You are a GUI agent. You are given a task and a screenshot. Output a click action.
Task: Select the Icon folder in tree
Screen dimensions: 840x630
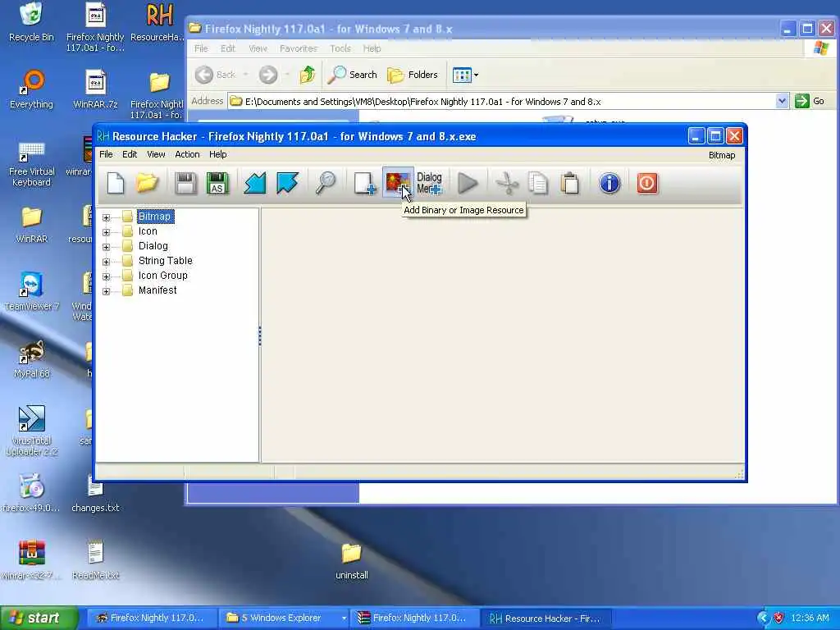click(148, 231)
